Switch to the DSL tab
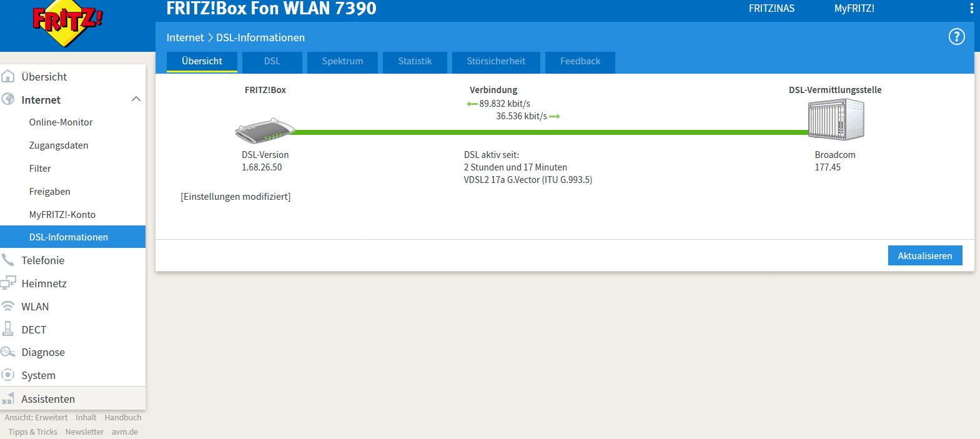 click(x=272, y=62)
